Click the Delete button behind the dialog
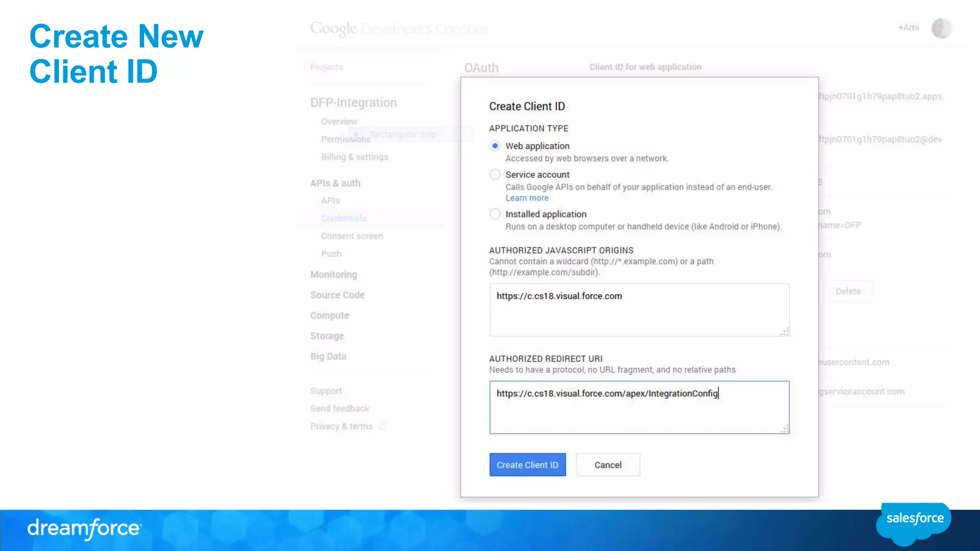 848,291
